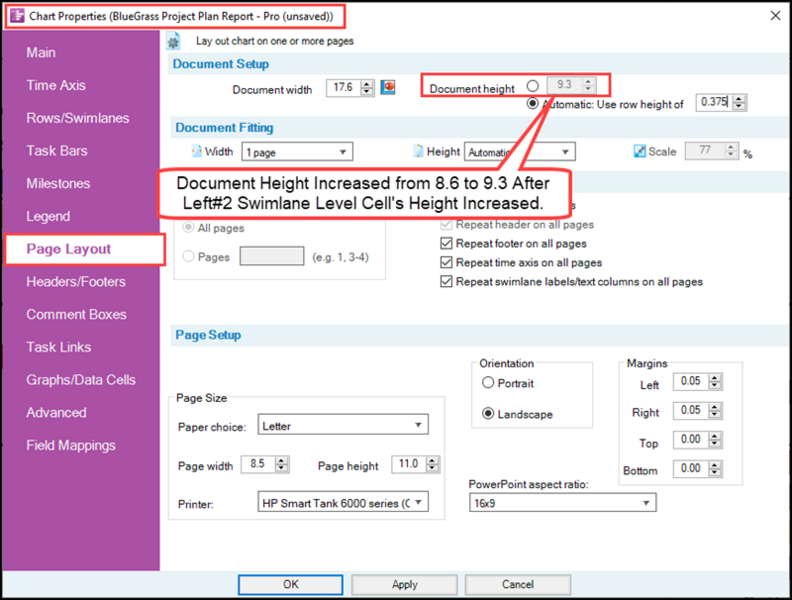
Task: Open the Task Links tab
Action: point(59,347)
